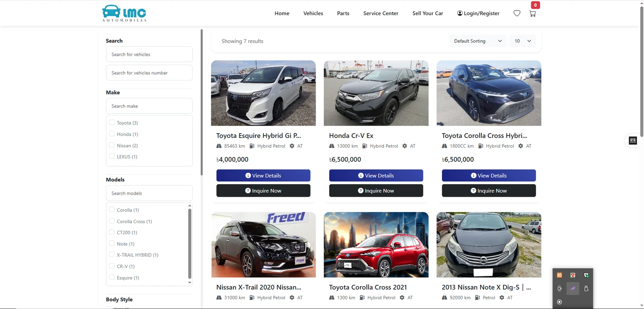Open the white Toyota Esquire photo
The width and height of the screenshot is (644, 309).
263,93
